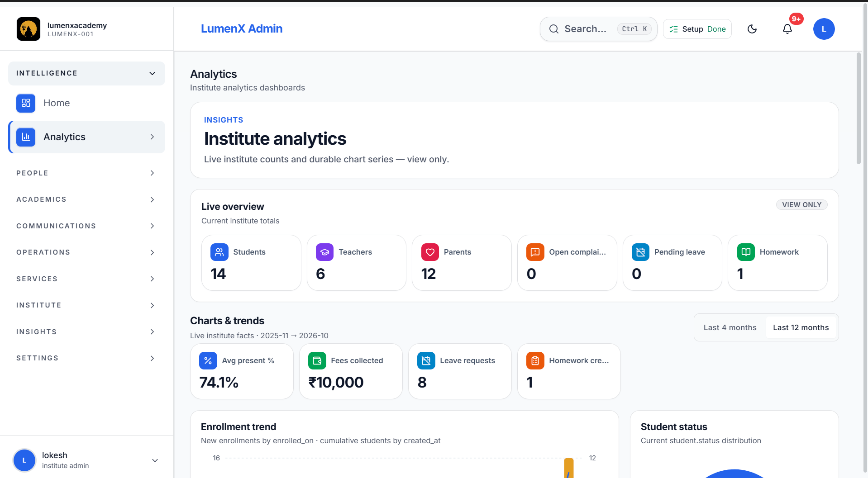Click the Homework book icon
This screenshot has height=478, width=868.
(746, 252)
